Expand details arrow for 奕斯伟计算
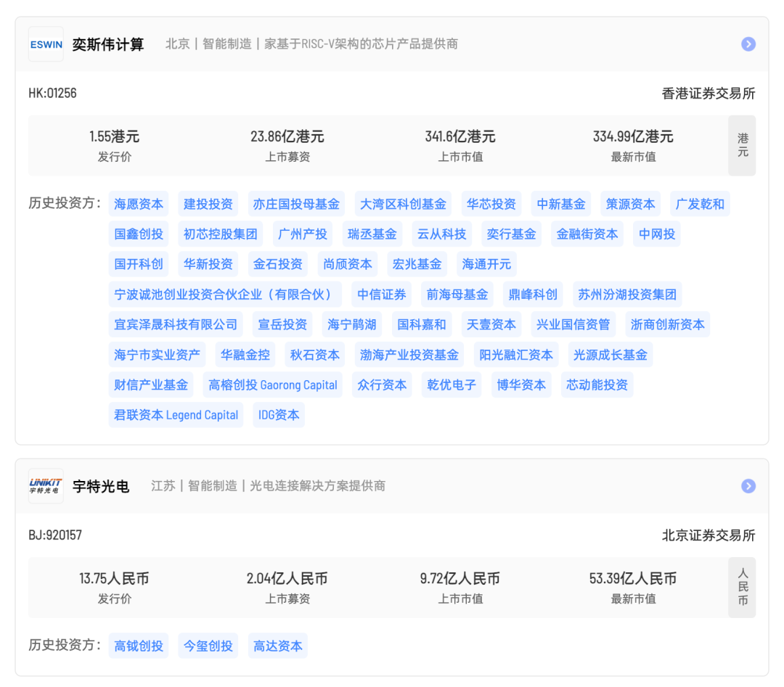The width and height of the screenshot is (784, 687). click(x=748, y=44)
